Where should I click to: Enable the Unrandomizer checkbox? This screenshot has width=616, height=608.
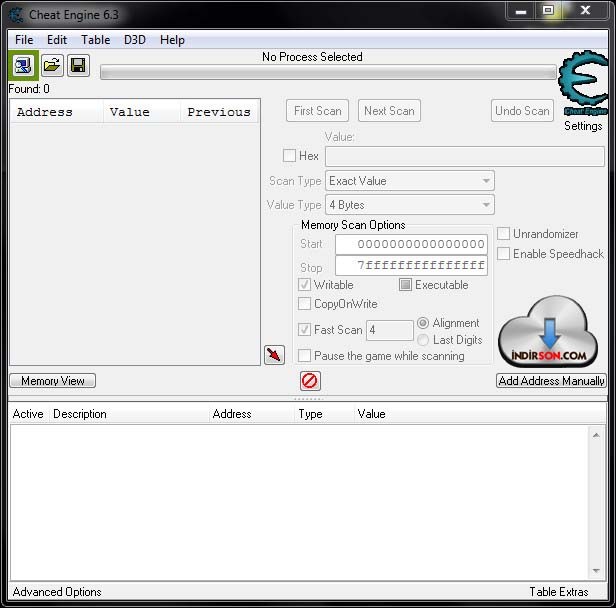click(503, 234)
